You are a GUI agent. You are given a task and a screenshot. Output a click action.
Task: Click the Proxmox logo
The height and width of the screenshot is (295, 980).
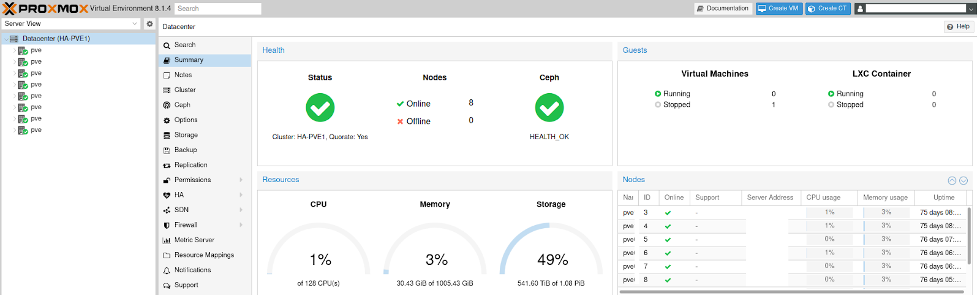click(45, 9)
